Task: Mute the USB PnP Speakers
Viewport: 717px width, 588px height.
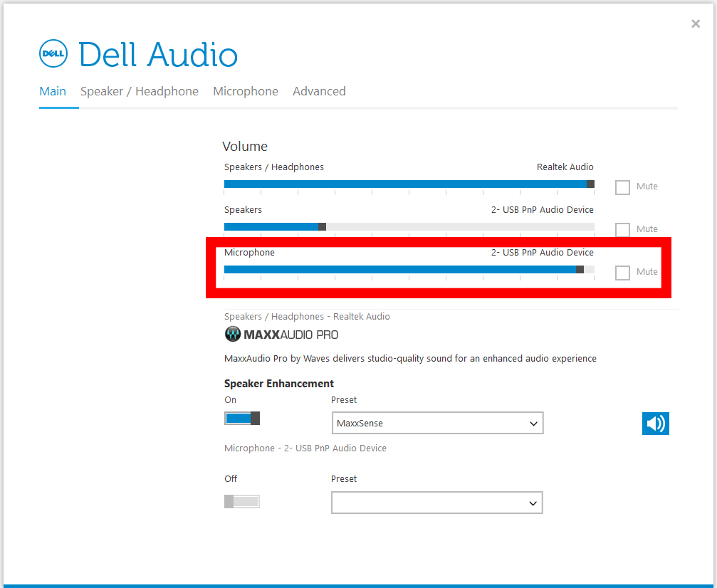Action: coord(622,229)
